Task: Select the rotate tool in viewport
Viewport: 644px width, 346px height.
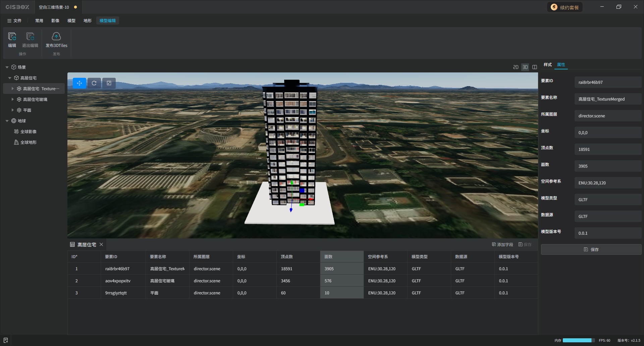Action: (x=94, y=83)
